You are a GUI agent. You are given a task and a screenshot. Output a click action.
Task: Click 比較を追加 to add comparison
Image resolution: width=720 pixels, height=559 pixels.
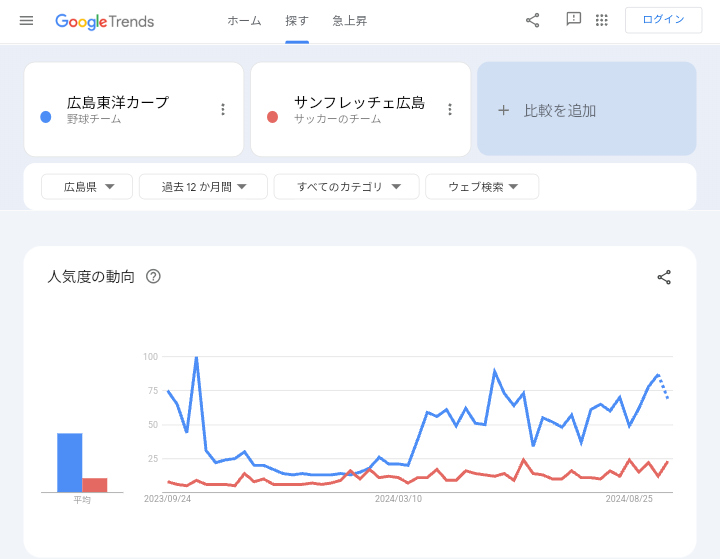tap(586, 110)
